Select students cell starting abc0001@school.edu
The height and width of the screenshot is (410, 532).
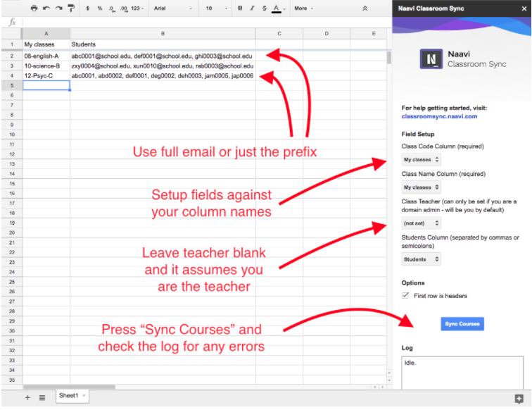click(163, 56)
